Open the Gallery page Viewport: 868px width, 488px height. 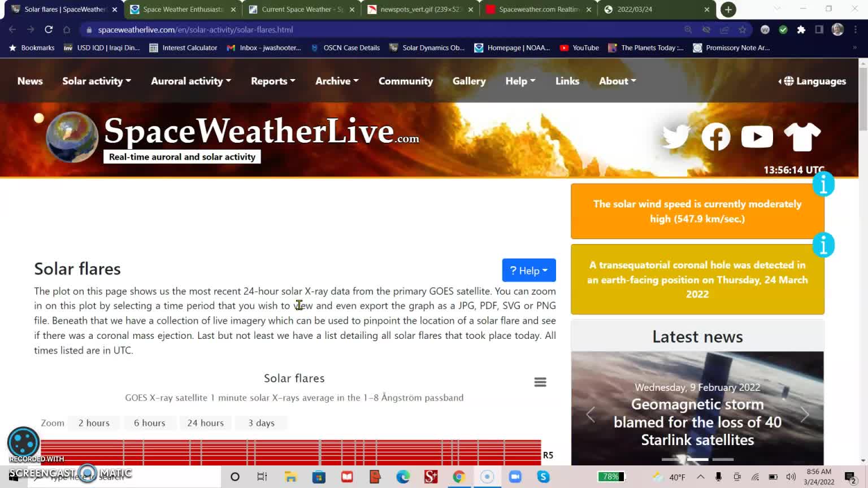click(x=469, y=81)
